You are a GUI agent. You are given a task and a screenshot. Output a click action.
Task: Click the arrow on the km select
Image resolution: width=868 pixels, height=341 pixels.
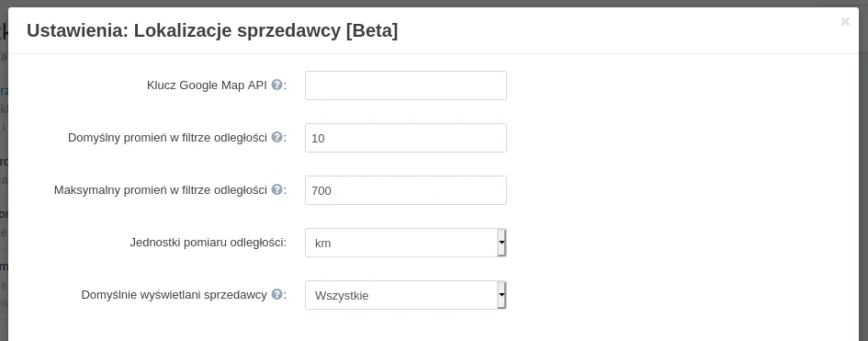tap(502, 243)
